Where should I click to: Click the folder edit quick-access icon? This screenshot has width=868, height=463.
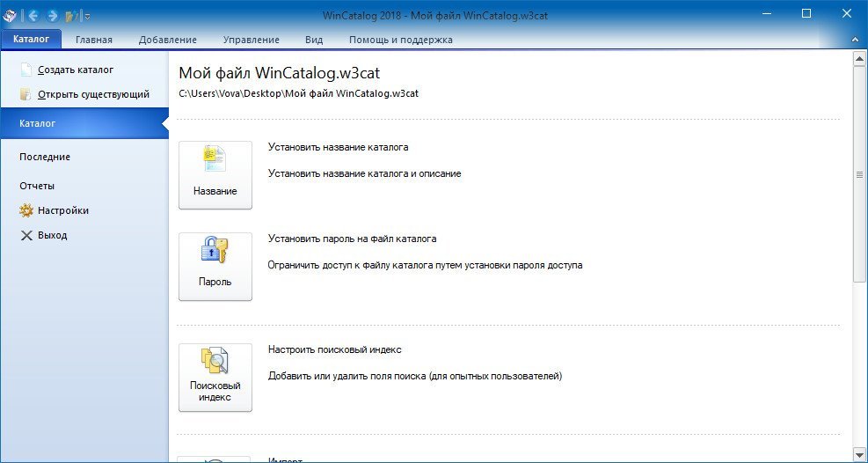(72, 16)
